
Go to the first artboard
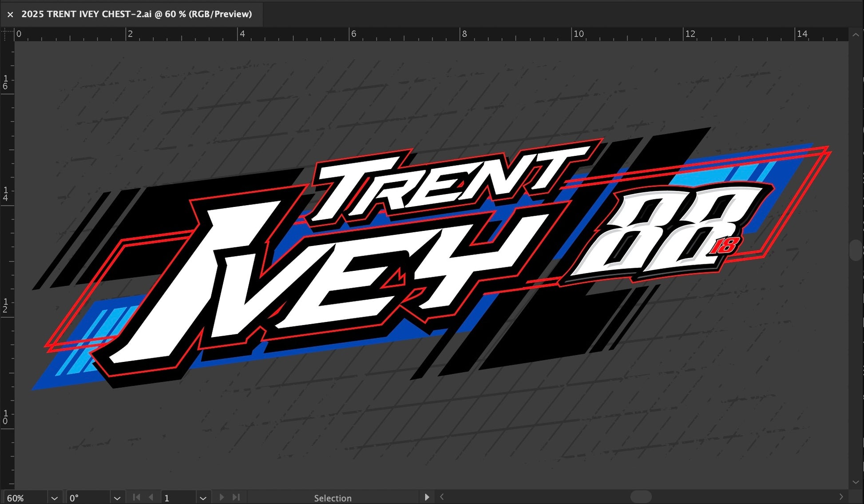coord(136,497)
